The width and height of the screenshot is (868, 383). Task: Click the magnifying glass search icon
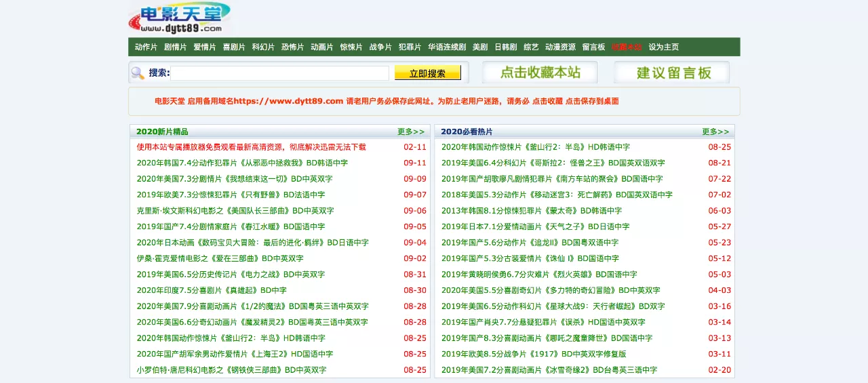coord(138,73)
